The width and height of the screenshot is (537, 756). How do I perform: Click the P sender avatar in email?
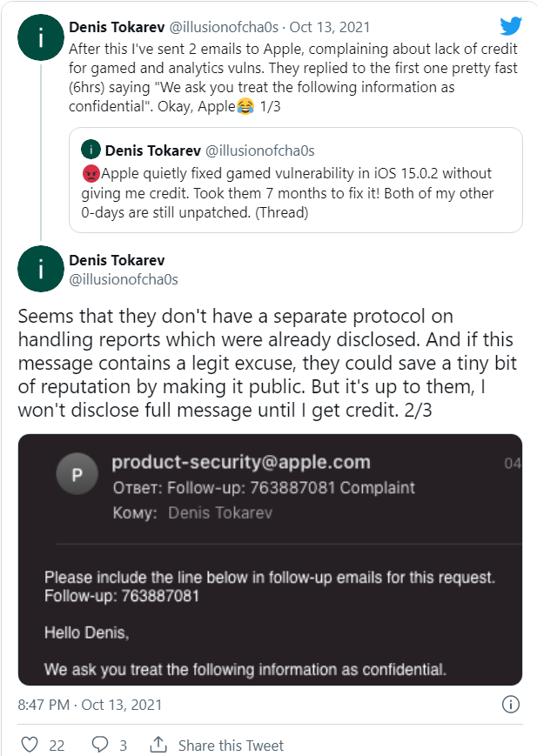[x=76, y=475]
